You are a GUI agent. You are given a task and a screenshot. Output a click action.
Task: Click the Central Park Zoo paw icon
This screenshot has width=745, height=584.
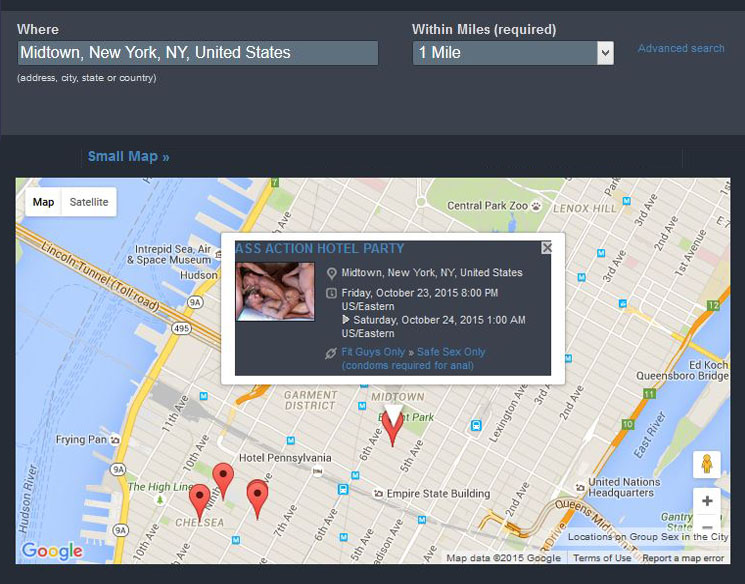tap(537, 206)
